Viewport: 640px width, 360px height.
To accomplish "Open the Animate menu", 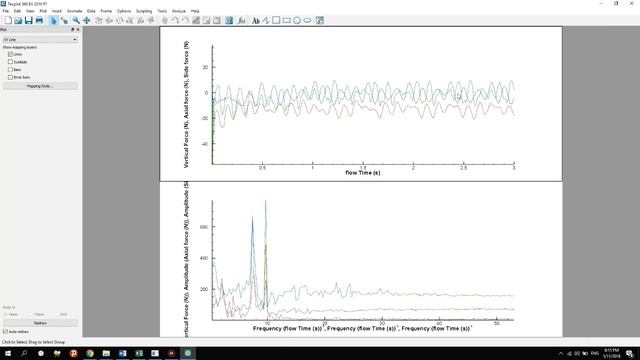I will pyautogui.click(x=74, y=11).
